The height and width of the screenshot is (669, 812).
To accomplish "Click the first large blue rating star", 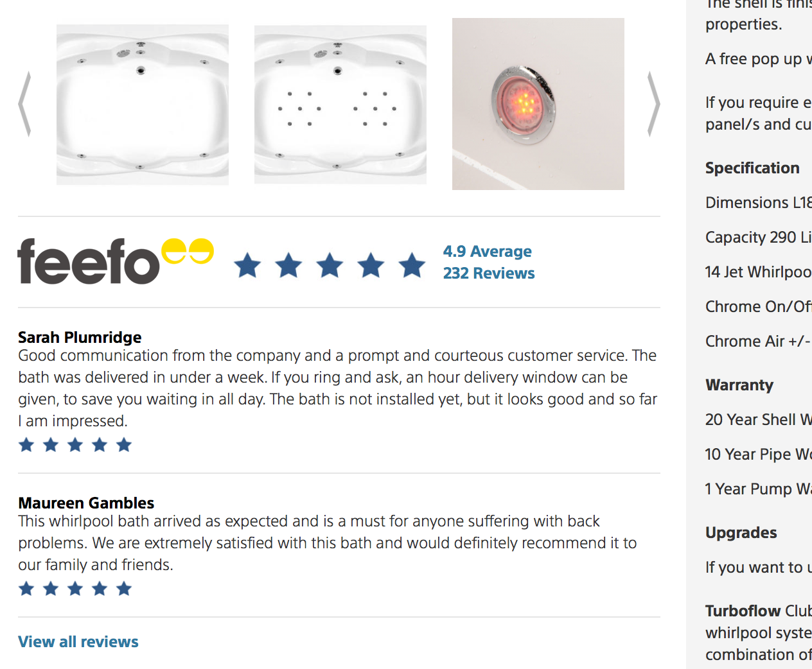I will pyautogui.click(x=248, y=265).
